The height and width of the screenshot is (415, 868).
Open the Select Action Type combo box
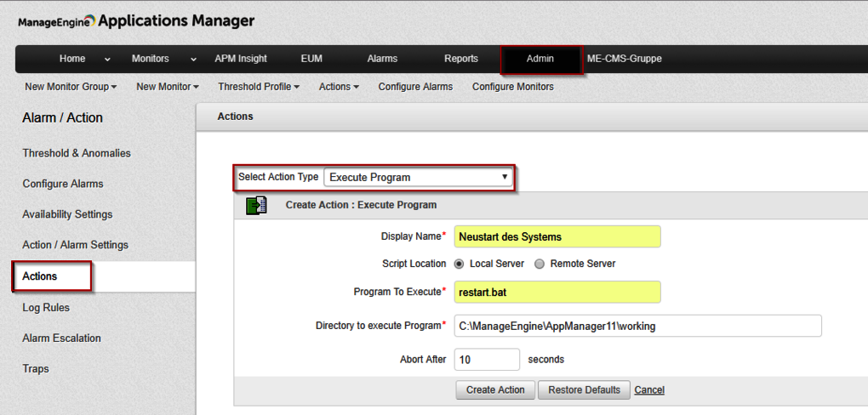point(418,178)
